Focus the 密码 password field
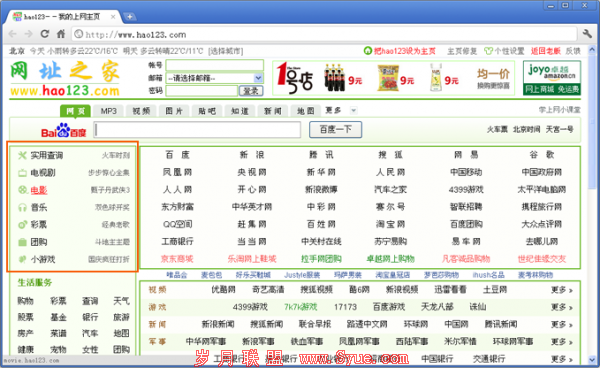This screenshot has height=368, width=600. (x=202, y=91)
